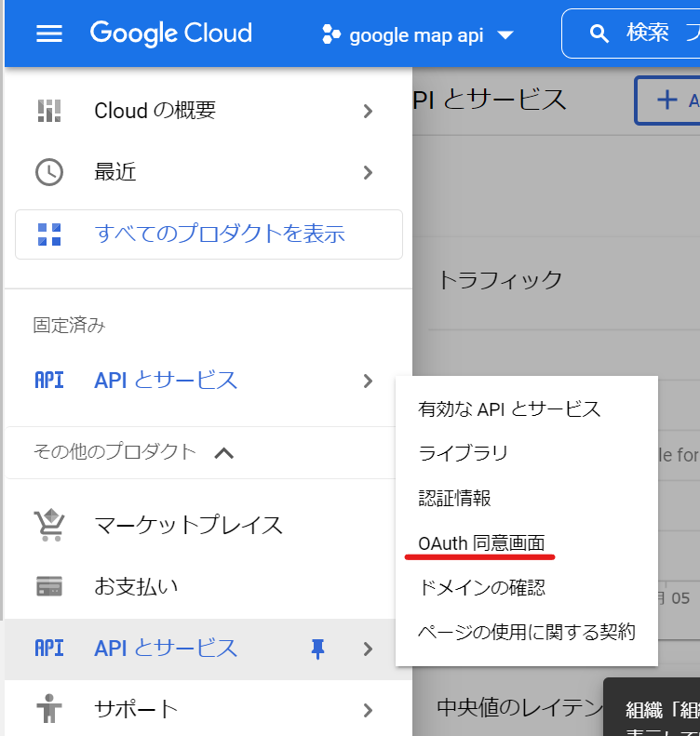This screenshot has width=700, height=736.
Task: Click the 中央値のレイテンシ heading
Action: coord(520,707)
